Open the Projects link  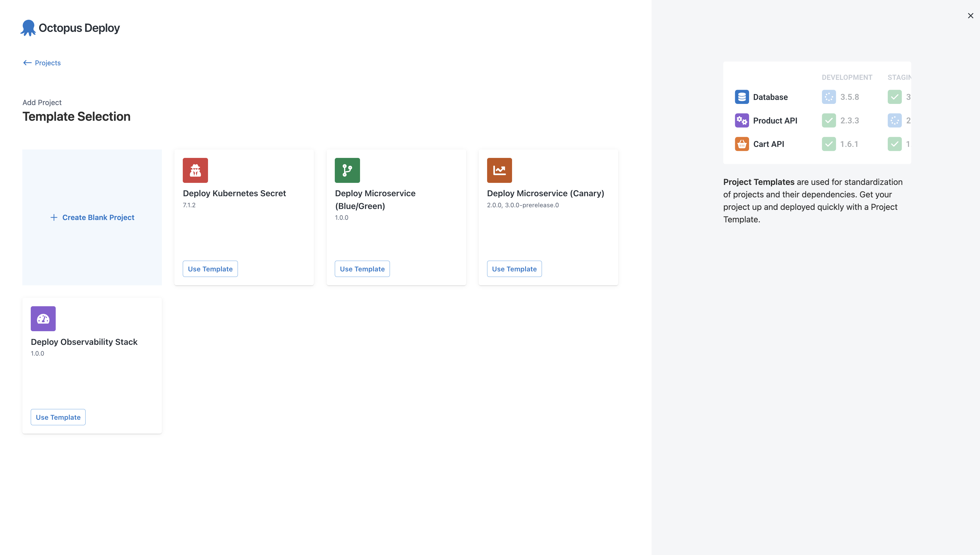point(48,62)
